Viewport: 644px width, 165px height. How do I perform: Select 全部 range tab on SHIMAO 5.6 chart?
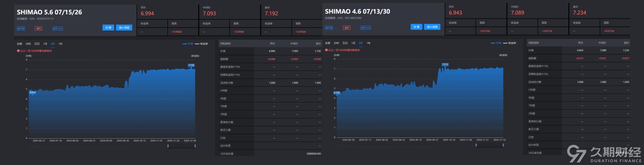(x=19, y=43)
